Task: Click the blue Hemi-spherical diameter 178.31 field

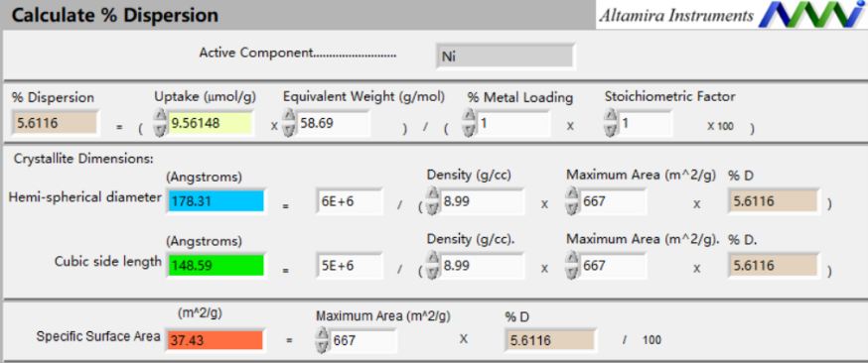Action: click(216, 201)
